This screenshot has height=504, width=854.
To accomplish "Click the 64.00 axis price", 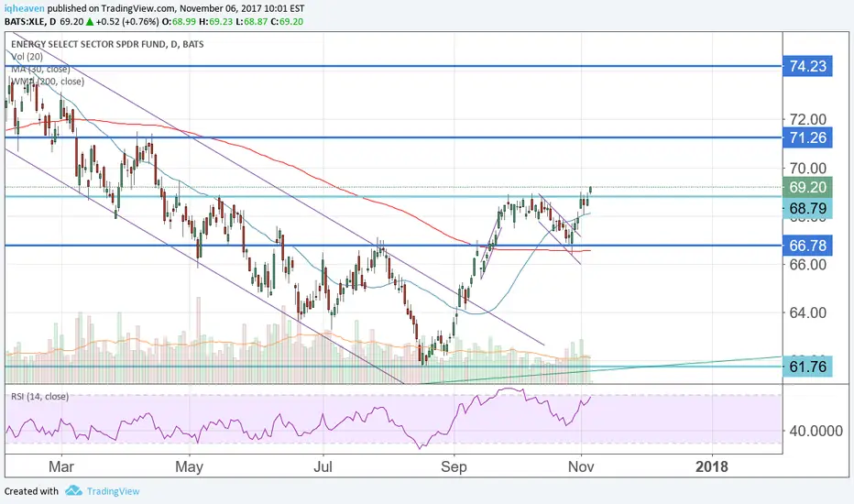I will pos(807,312).
